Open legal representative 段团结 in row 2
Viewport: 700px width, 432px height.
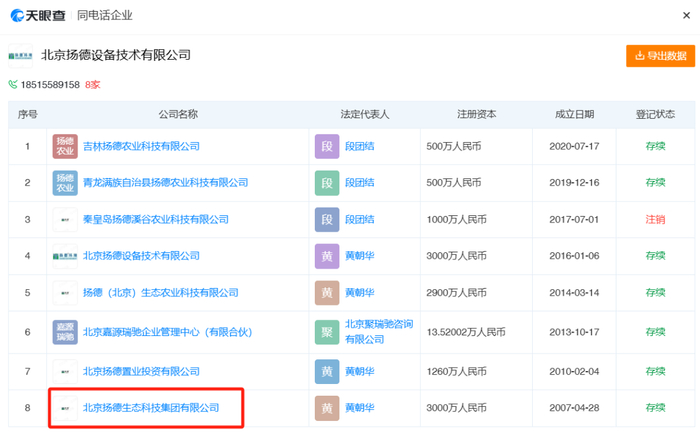tap(359, 183)
